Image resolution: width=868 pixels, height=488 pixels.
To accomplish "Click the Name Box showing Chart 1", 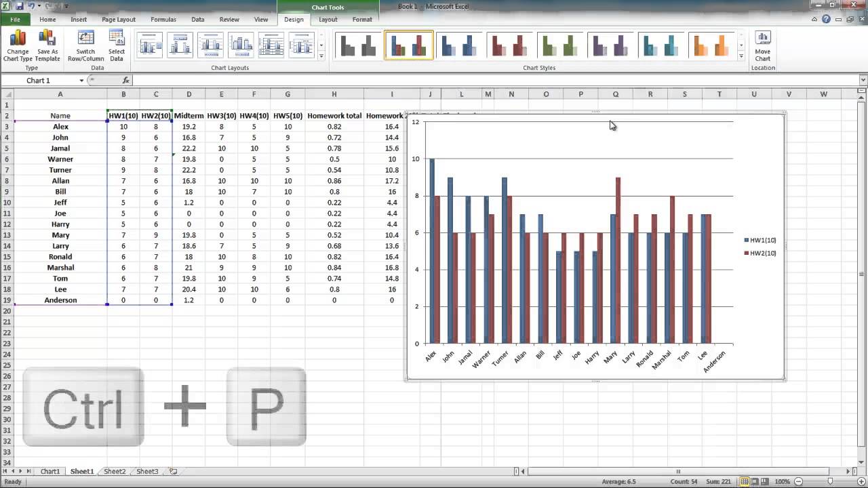I will click(39, 81).
